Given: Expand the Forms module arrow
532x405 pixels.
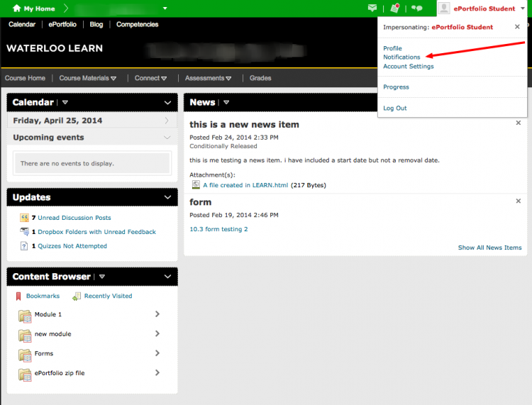Looking at the screenshot, I should pyautogui.click(x=157, y=353).
